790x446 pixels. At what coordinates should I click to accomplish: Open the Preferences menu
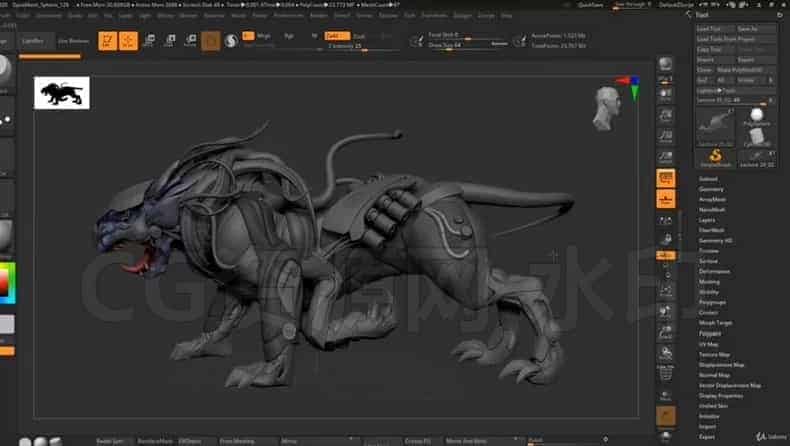click(288, 16)
